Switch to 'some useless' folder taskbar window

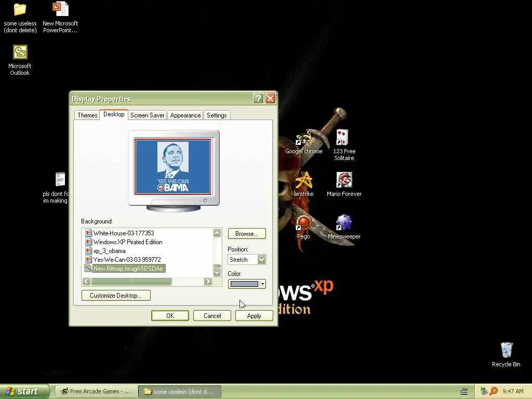180,392
